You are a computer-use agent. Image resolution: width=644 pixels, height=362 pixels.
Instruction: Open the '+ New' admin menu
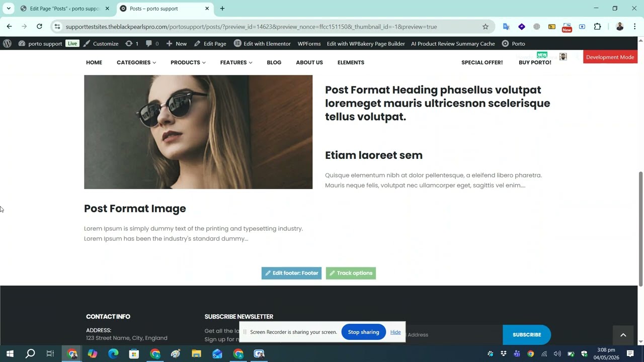[x=177, y=44]
